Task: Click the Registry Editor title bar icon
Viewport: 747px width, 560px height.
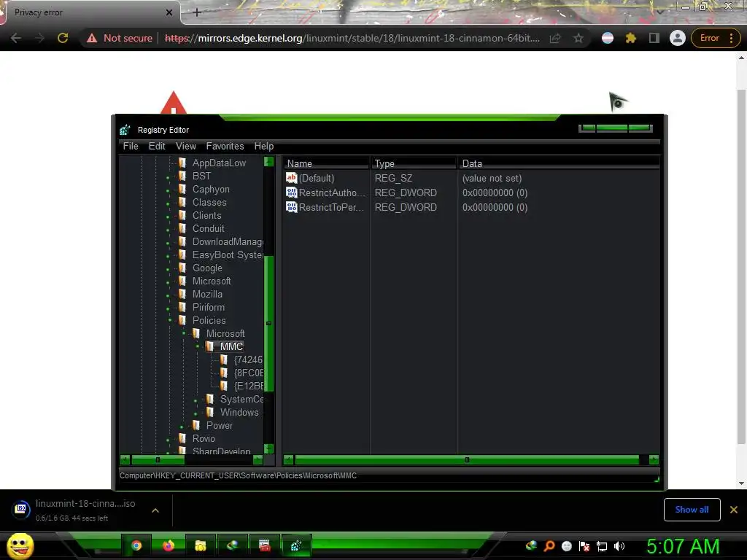Action: click(x=125, y=130)
